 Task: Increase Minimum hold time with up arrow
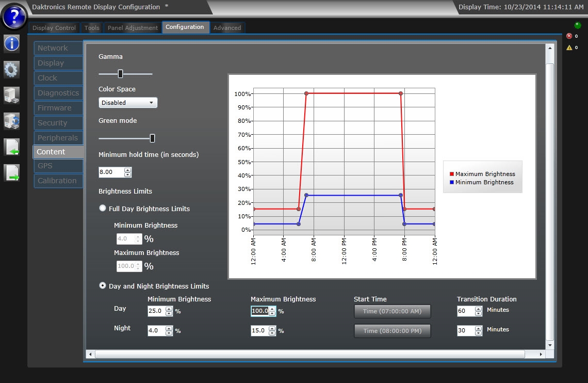[128, 169]
